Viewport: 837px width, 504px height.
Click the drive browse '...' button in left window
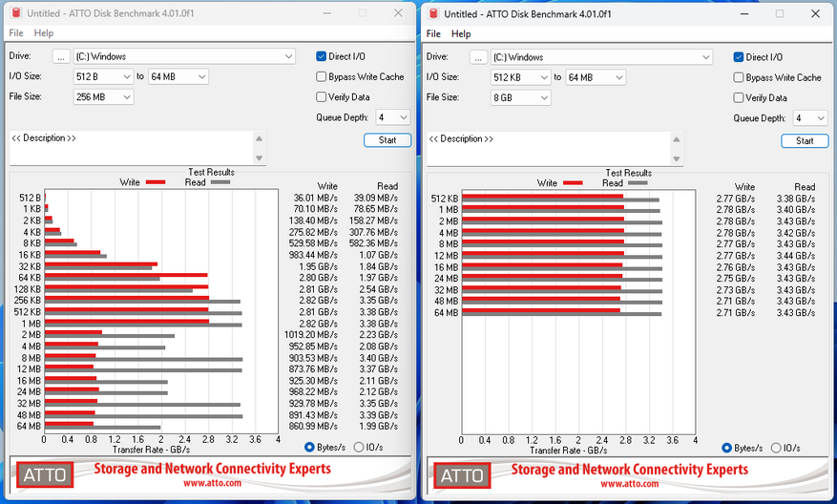(x=61, y=56)
